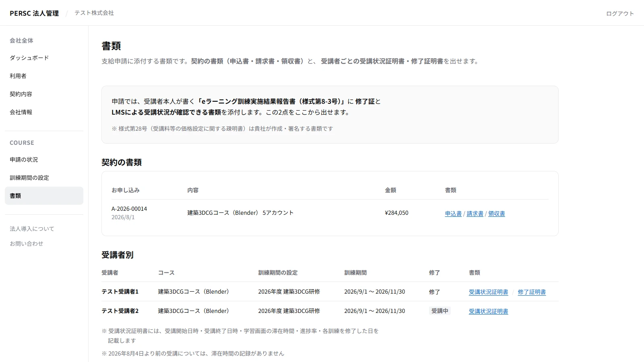Click the 訓練期間の設定 column header
The image size is (644, 362).
tap(278, 273)
